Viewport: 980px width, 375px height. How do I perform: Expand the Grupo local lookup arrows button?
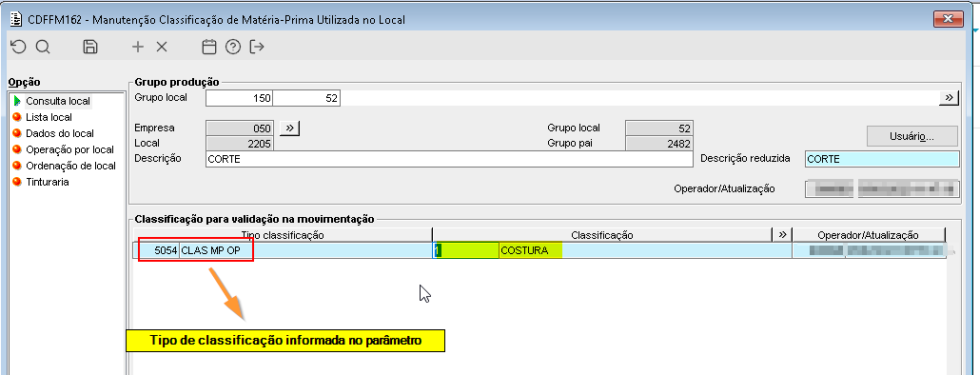(949, 98)
